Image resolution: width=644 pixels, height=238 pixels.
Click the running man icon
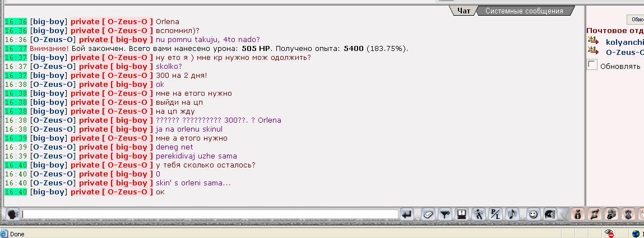(479, 214)
